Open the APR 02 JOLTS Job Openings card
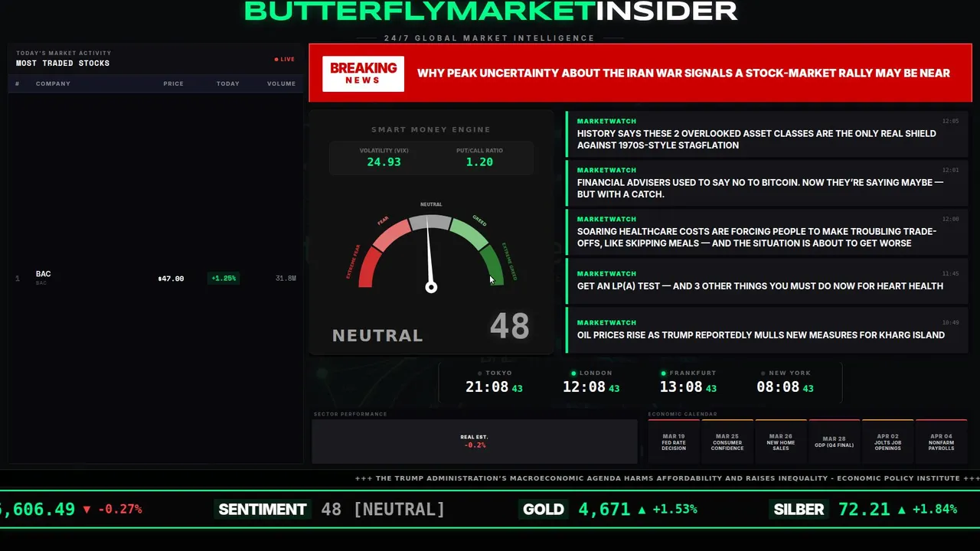Screen dimensions: 980x551 [x=888, y=442]
